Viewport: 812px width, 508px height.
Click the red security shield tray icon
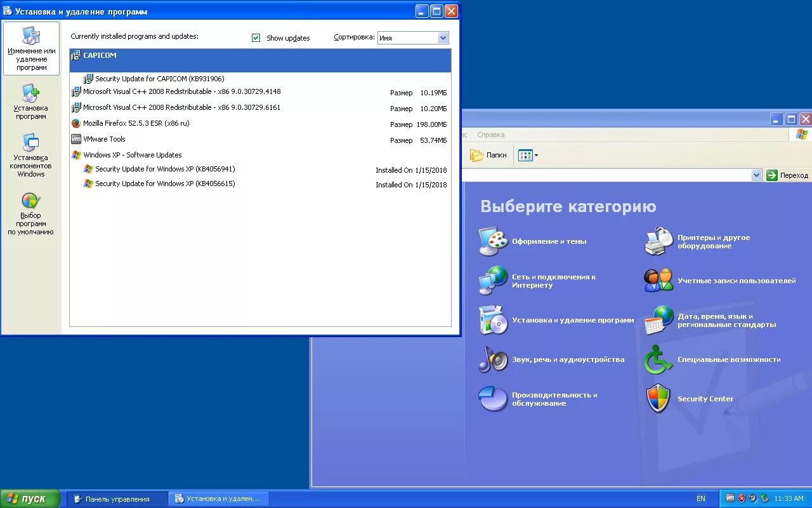pyautogui.click(x=741, y=498)
